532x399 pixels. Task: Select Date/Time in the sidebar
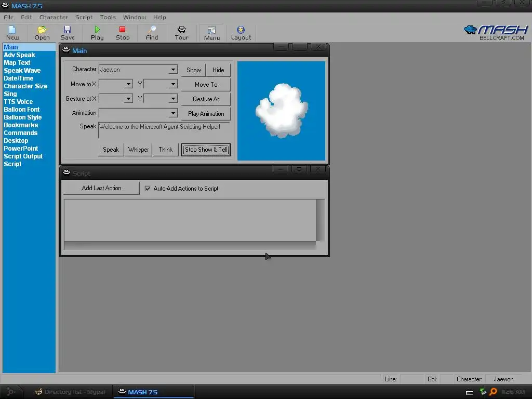(18, 78)
